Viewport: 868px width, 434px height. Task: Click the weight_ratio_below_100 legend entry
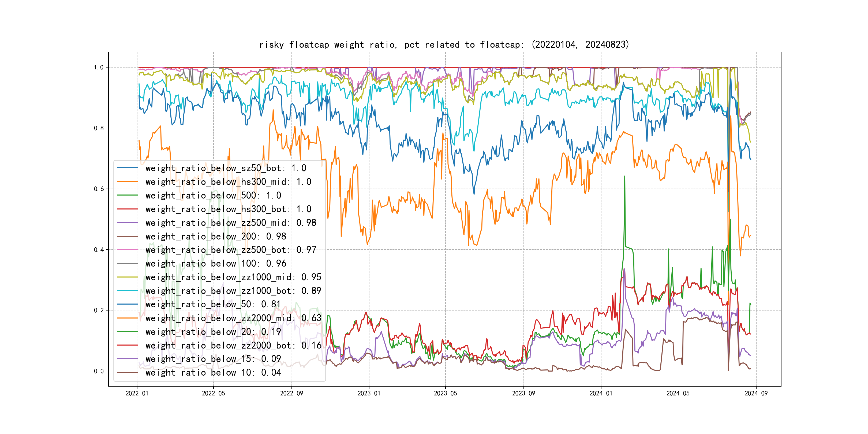click(x=216, y=264)
